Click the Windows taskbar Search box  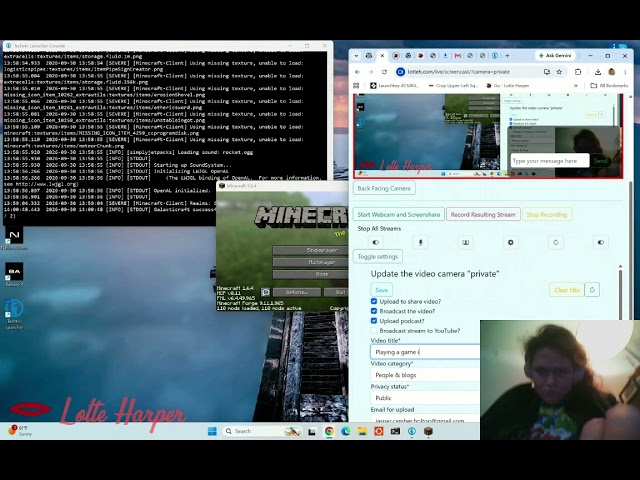click(x=262, y=431)
